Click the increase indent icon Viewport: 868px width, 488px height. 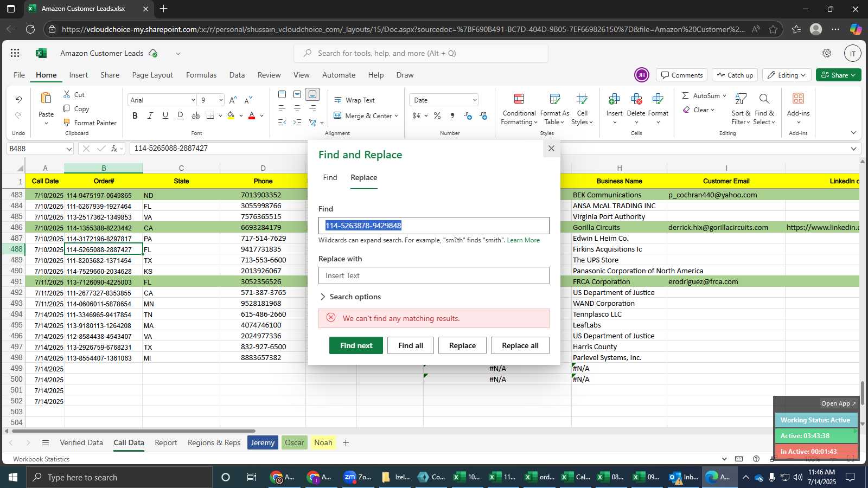click(297, 123)
